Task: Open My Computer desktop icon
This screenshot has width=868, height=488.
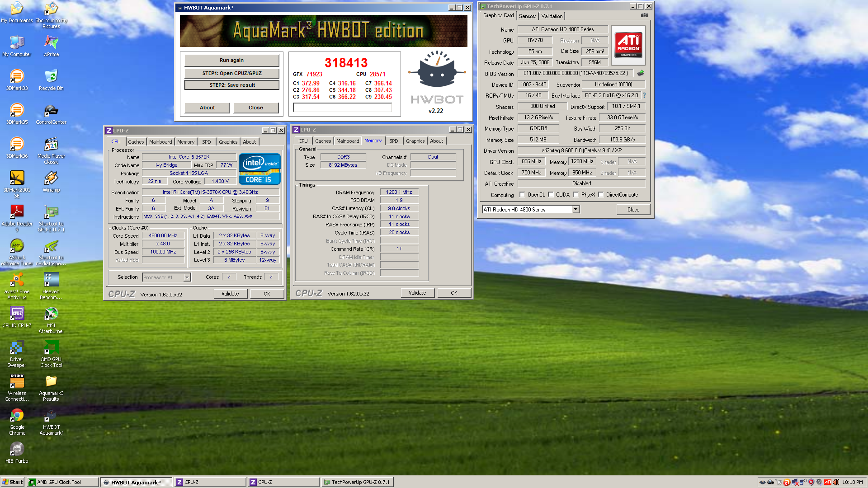Action: [x=17, y=46]
